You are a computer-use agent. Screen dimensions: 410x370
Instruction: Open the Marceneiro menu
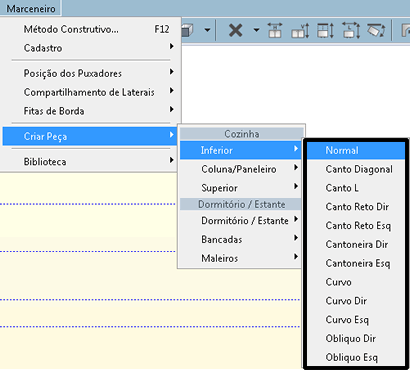pyautogui.click(x=31, y=8)
